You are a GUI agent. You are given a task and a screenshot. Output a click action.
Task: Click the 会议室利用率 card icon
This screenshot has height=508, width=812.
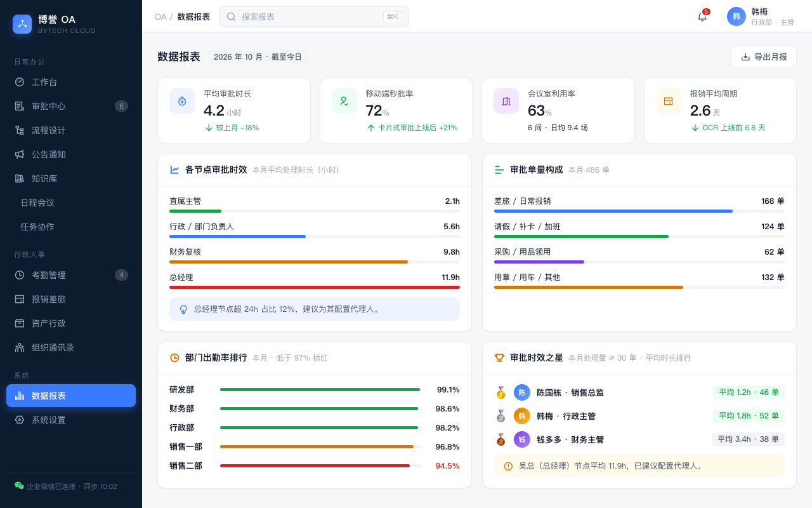[506, 101]
